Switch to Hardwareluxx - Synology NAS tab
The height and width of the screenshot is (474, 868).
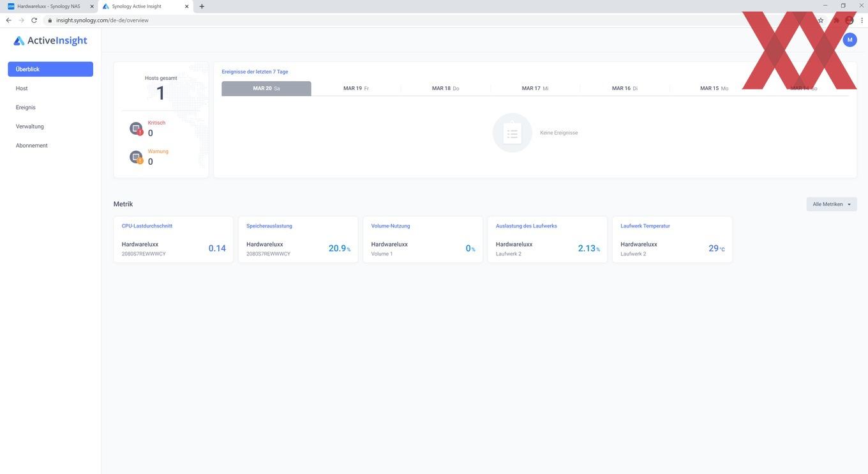[x=49, y=6]
